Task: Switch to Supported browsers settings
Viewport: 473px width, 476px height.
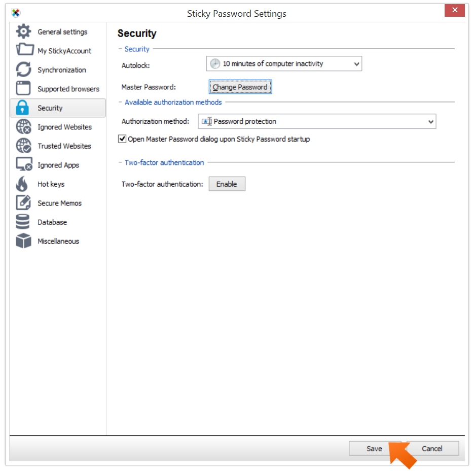Action: point(23,88)
